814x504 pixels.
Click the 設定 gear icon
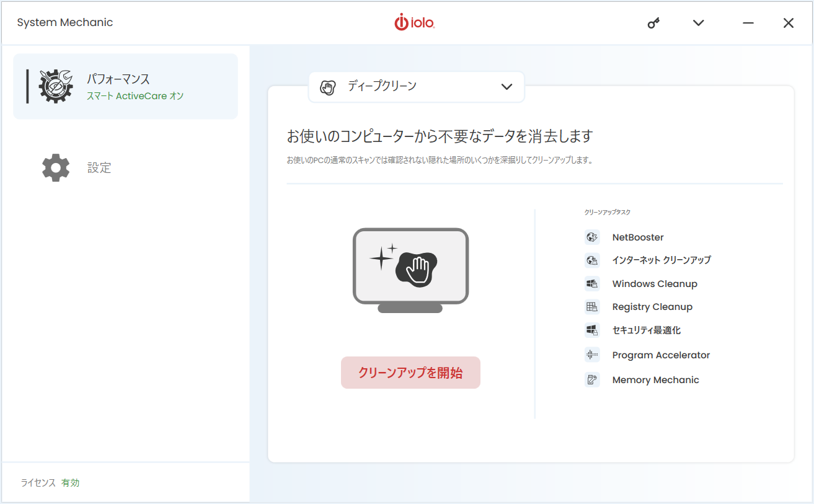pos(55,167)
